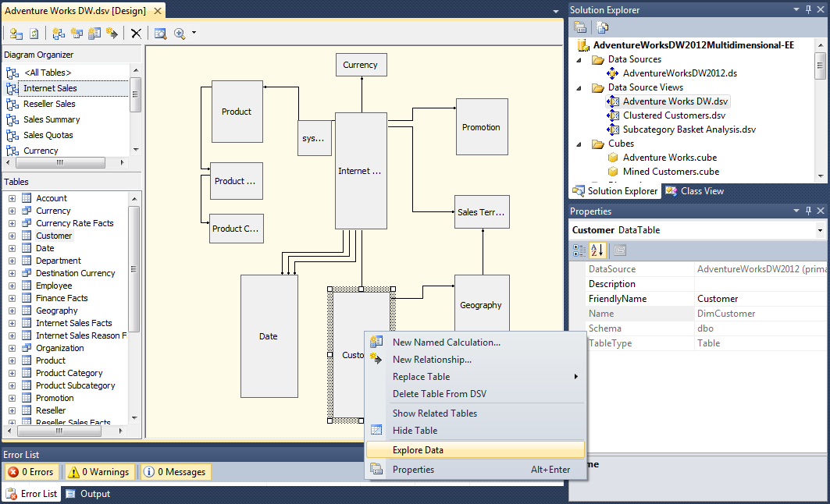
Task: Toggle alphabetical sorting in Properties panel
Action: pyautogui.click(x=597, y=251)
